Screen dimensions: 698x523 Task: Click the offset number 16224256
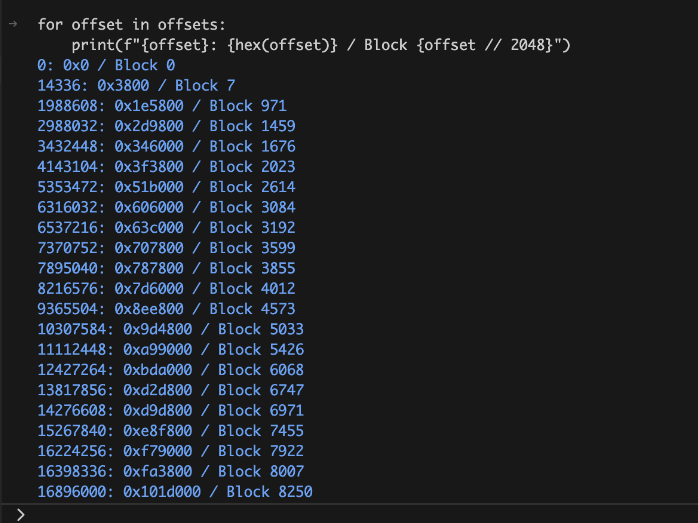click(x=72, y=450)
